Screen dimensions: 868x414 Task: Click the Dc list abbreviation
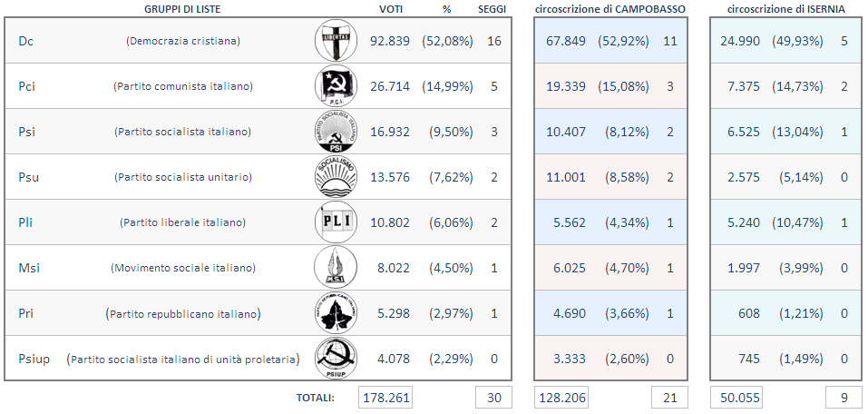(x=26, y=41)
